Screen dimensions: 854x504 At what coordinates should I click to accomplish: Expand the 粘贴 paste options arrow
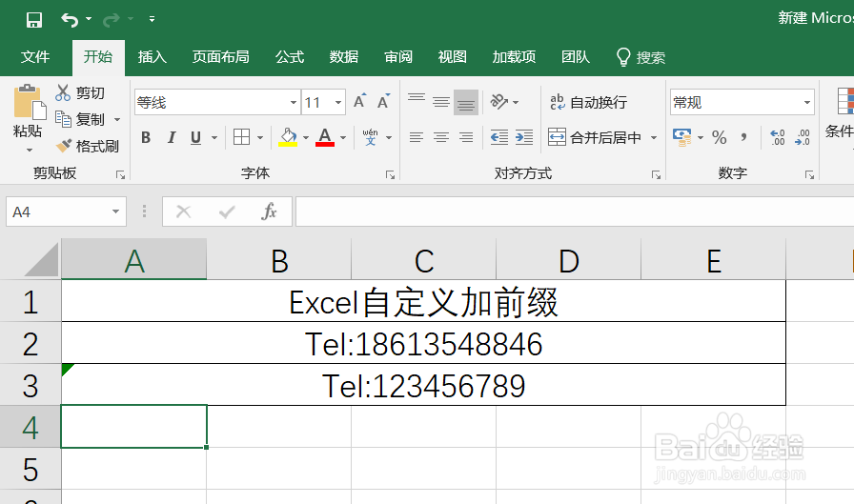click(x=29, y=150)
